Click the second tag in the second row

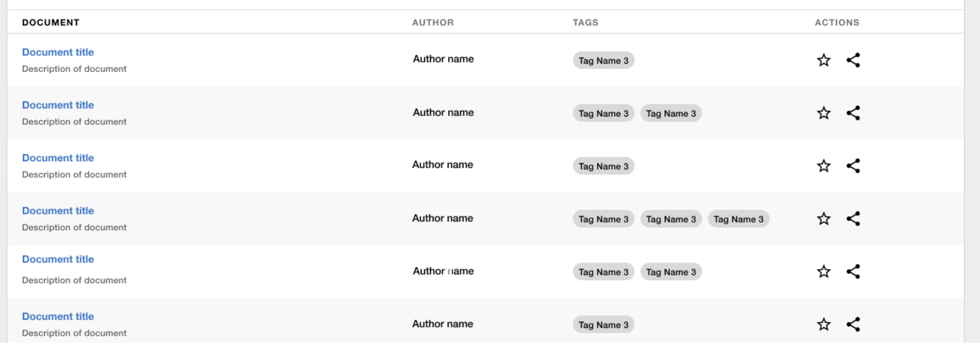click(x=671, y=113)
